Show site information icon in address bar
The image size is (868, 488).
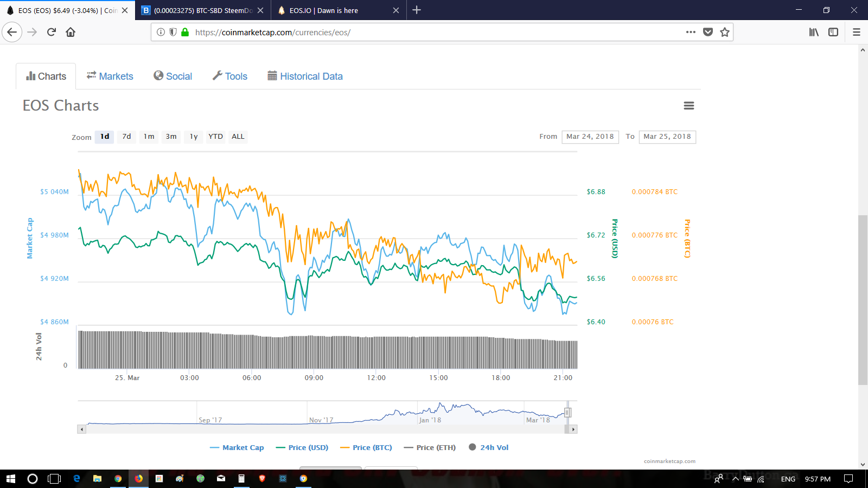tap(161, 32)
